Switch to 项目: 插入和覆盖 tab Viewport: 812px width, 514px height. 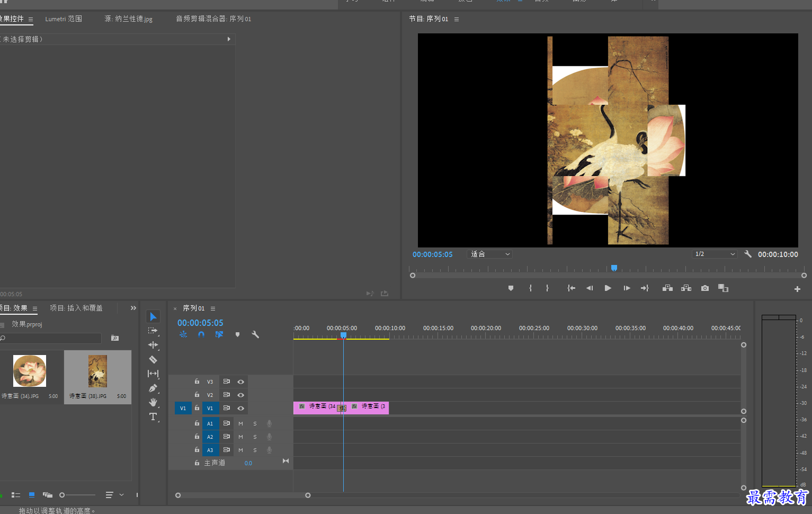76,308
